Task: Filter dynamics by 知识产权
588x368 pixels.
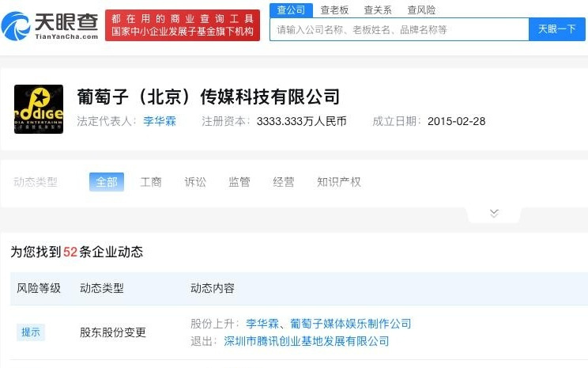Action: coord(339,182)
